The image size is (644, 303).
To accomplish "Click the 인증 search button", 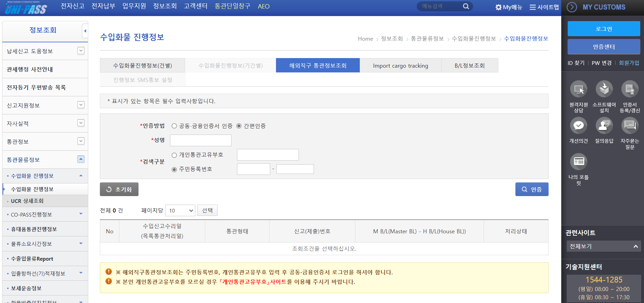I will pos(532,189).
